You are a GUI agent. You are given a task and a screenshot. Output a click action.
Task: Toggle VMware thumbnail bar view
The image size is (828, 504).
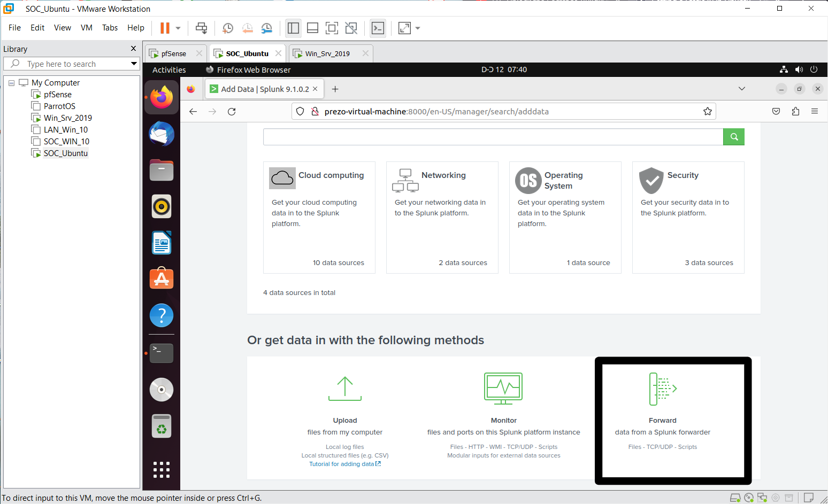[313, 28]
